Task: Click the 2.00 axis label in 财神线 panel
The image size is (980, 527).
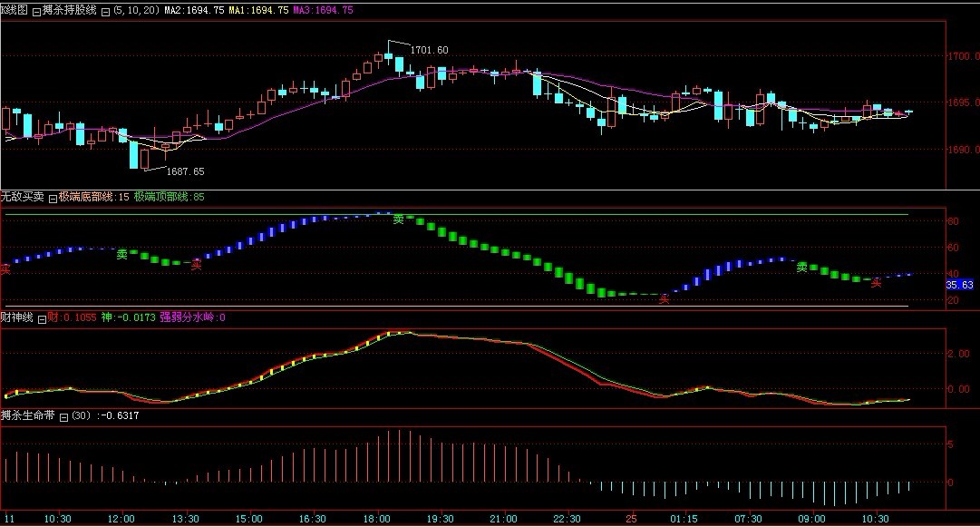Action: (x=959, y=354)
